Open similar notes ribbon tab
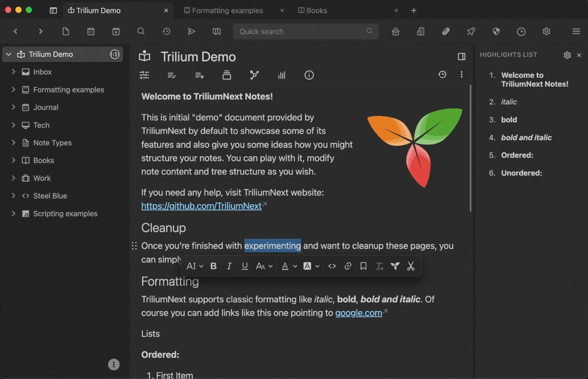Screen dimensions: 588x379 (x=282, y=75)
